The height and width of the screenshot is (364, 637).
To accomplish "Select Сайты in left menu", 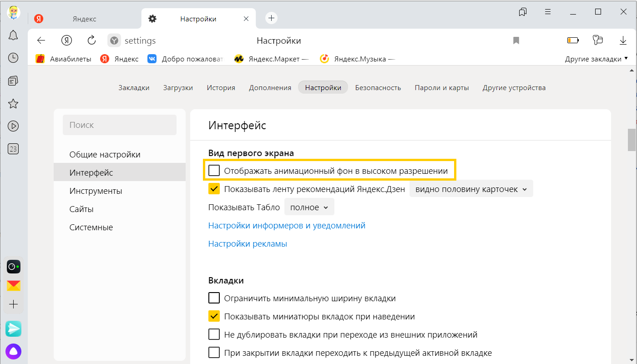I will [120, 209].
